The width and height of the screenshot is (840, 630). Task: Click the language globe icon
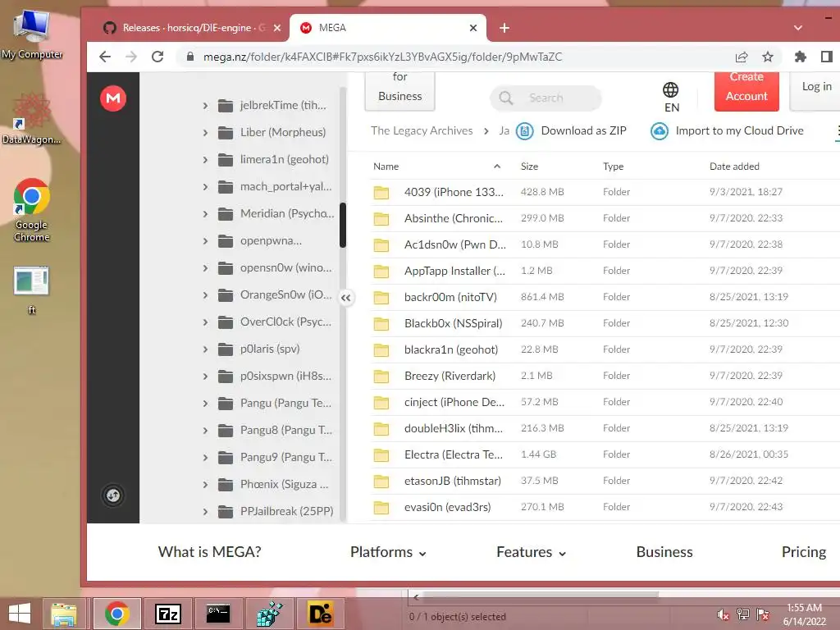click(x=671, y=89)
